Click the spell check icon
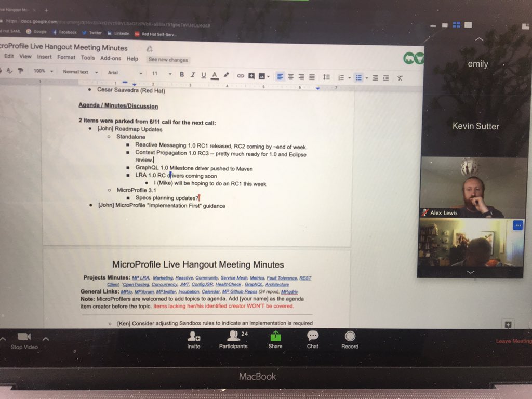The height and width of the screenshot is (399, 532). 9,70
